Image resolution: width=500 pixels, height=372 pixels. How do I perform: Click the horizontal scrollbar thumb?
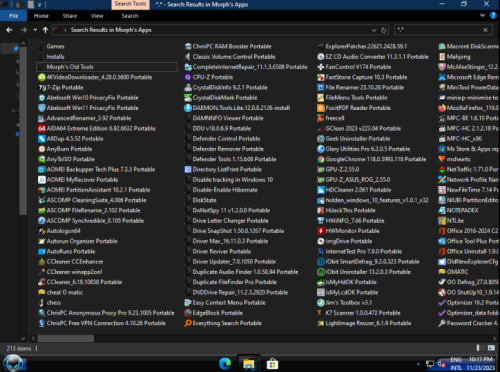click(x=66, y=339)
